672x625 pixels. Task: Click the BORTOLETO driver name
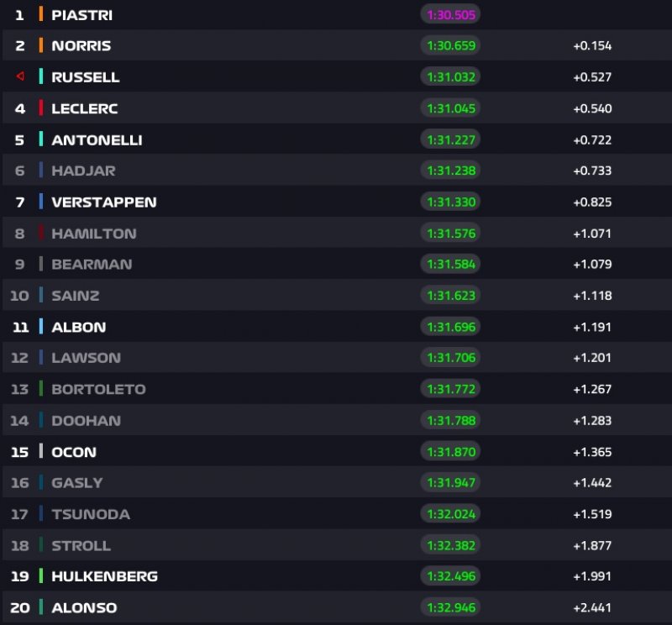pyautogui.click(x=98, y=389)
